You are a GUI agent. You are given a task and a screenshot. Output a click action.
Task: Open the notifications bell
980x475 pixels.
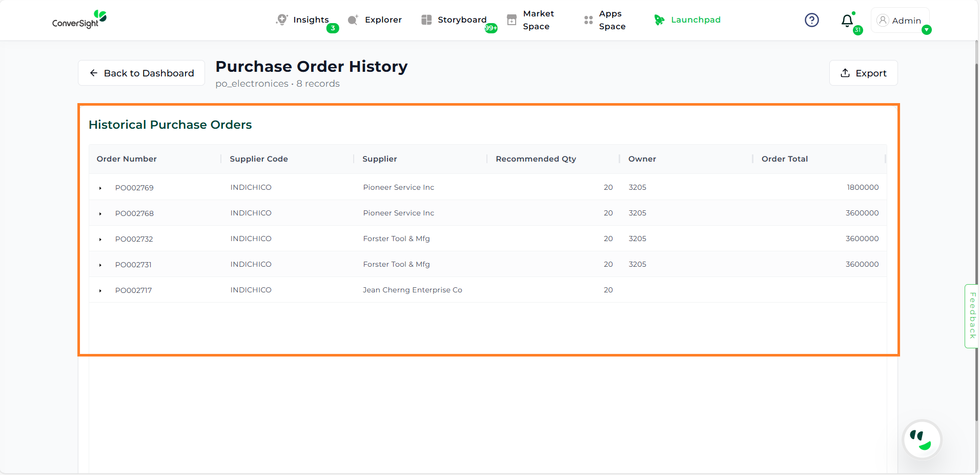[847, 21]
